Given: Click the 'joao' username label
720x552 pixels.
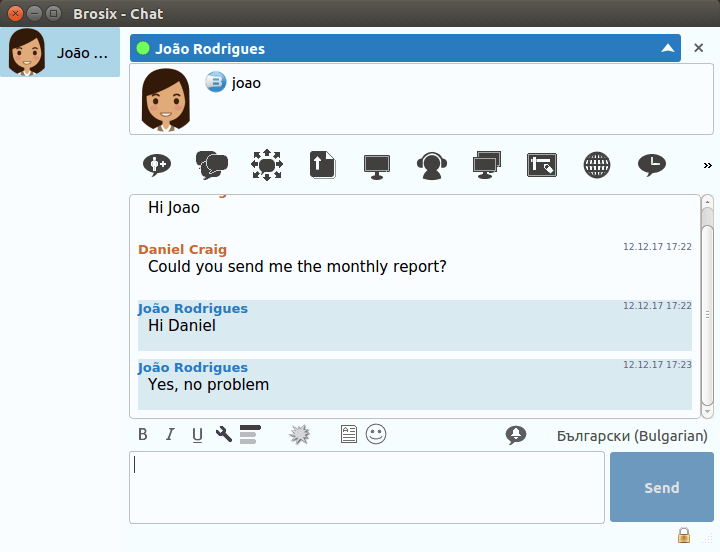Looking at the screenshot, I should 246,83.
